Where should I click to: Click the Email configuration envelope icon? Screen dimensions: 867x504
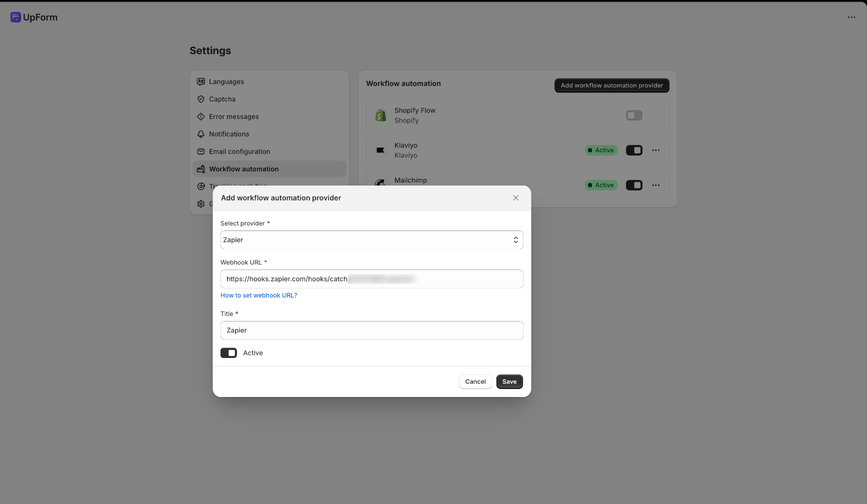[201, 151]
